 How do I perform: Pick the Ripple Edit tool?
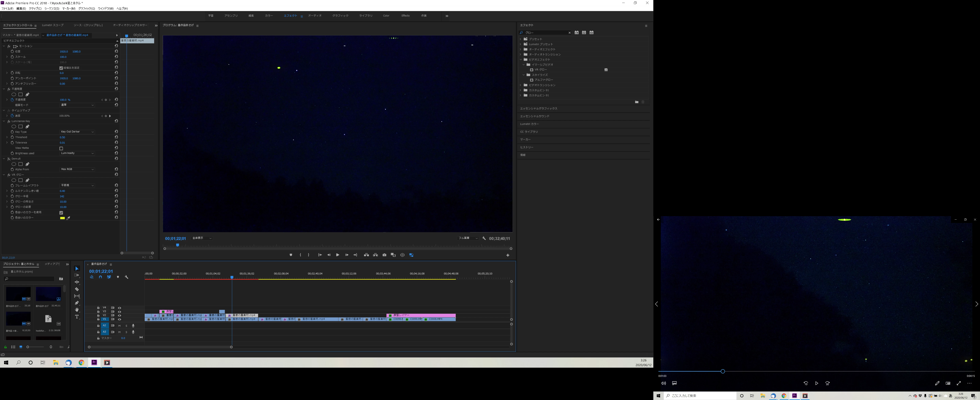pos(77,282)
